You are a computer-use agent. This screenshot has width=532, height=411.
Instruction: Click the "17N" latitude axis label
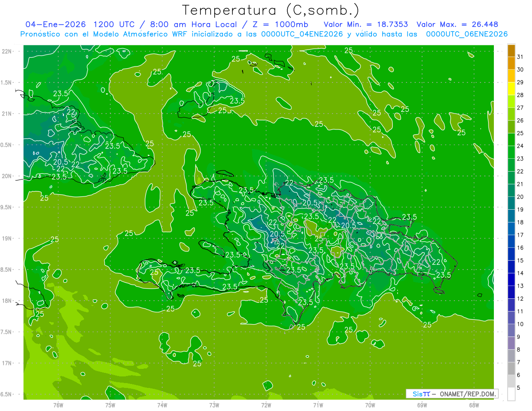pos(8,364)
